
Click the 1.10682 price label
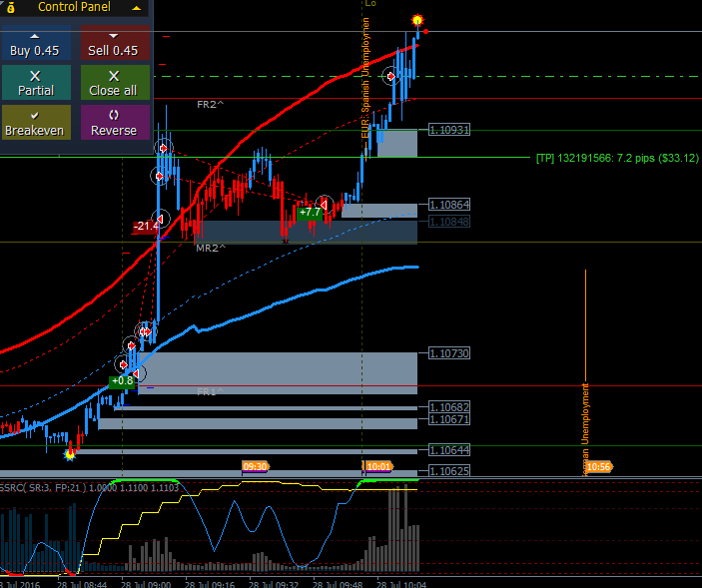(449, 406)
